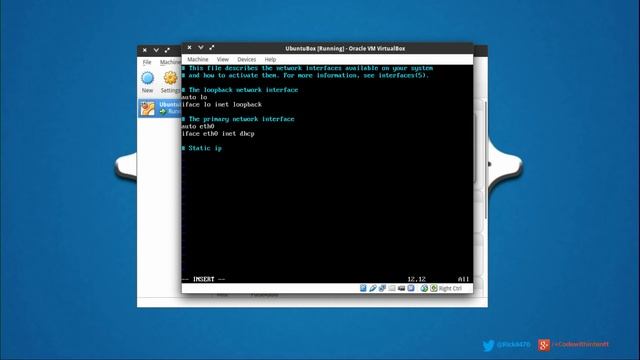Click the 'iface eth0 inet dhcp' line
Screen dimensions: 640x360
point(218,134)
